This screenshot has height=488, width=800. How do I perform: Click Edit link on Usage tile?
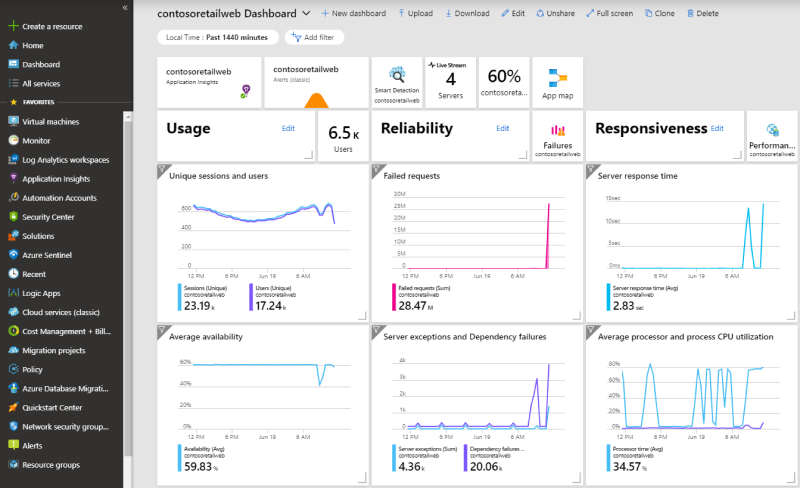[x=288, y=128]
